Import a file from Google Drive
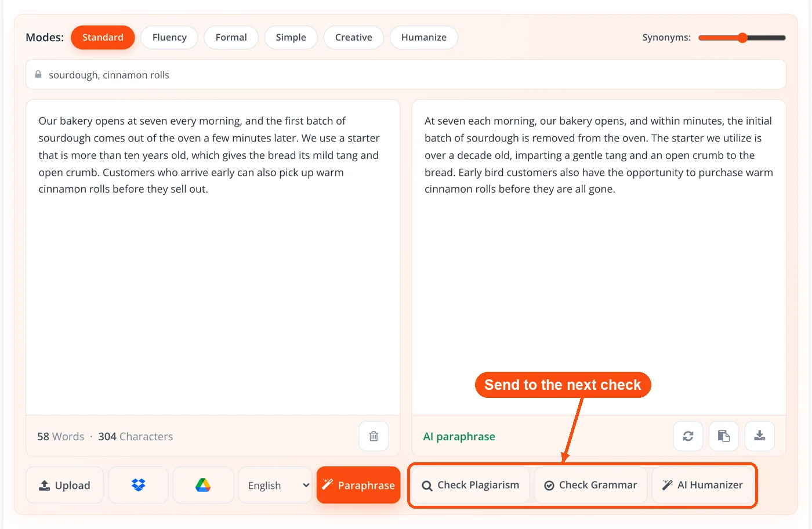The height and width of the screenshot is (529, 812). [203, 485]
